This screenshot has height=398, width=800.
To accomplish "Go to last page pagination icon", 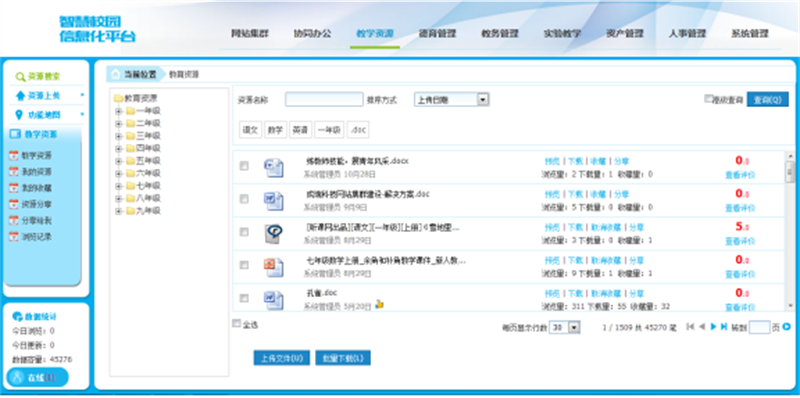I will point(723,327).
